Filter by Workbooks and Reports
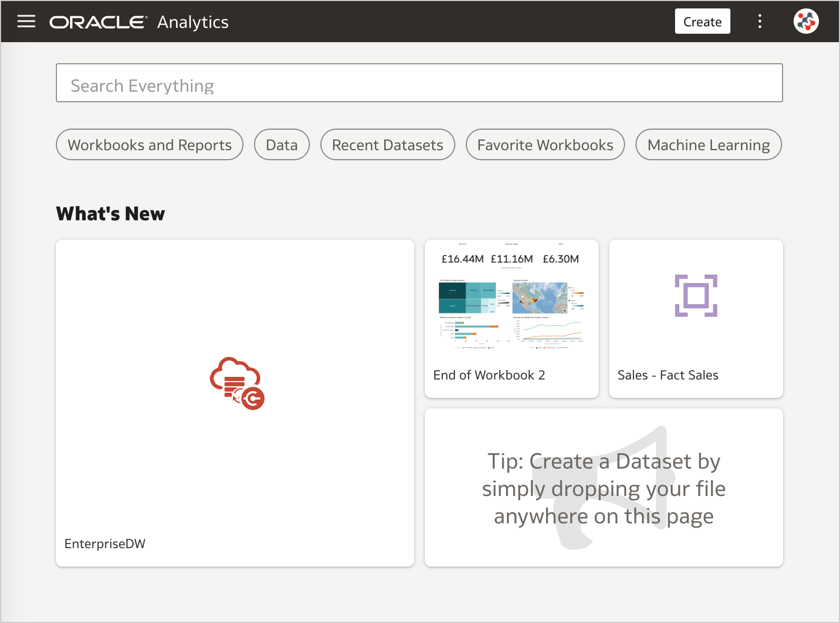Screen dimensions: 840x623 [x=150, y=144]
